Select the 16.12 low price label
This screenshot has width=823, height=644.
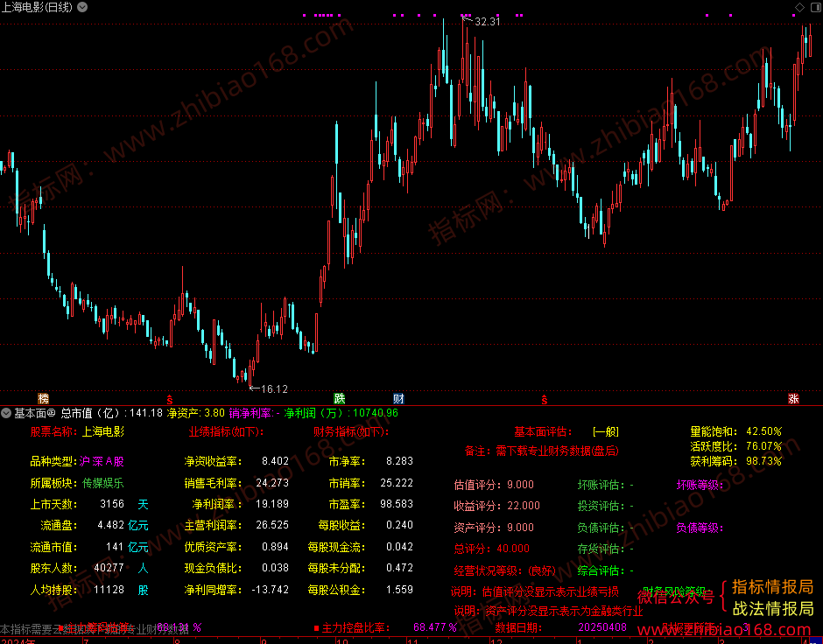point(275,389)
